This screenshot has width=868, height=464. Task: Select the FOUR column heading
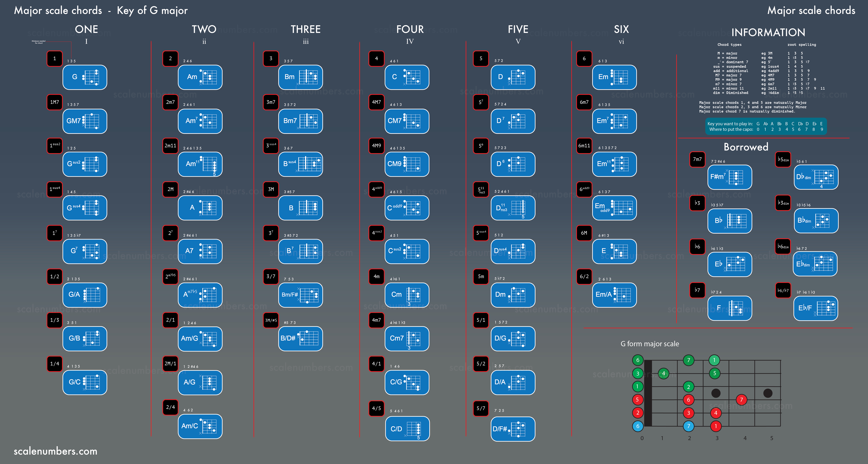410,29
